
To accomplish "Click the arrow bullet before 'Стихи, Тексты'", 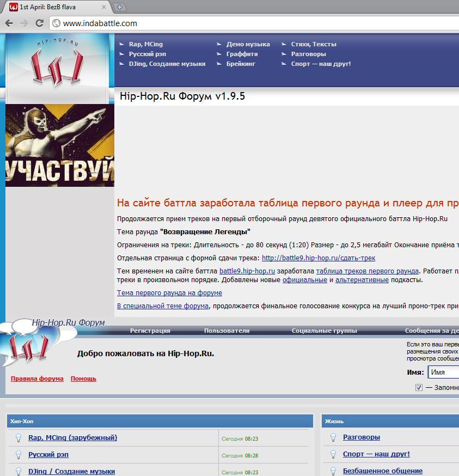I will [284, 44].
